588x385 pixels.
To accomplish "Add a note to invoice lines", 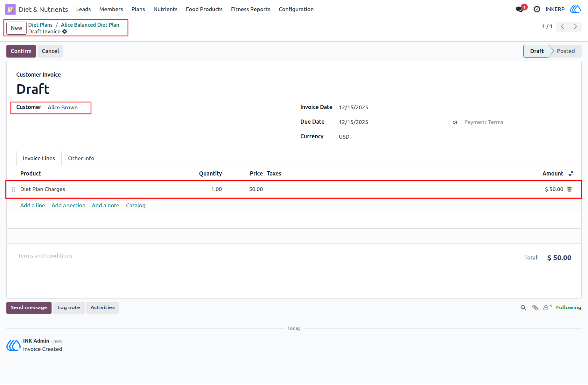I will (x=106, y=205).
